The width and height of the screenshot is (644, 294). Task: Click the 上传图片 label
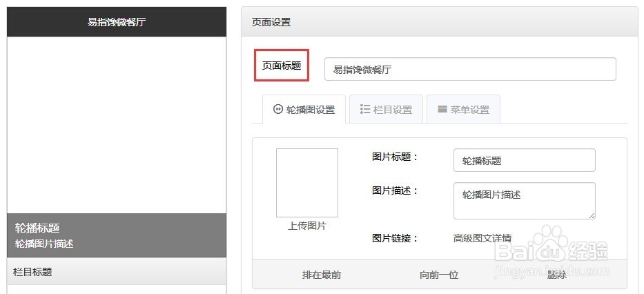click(306, 226)
